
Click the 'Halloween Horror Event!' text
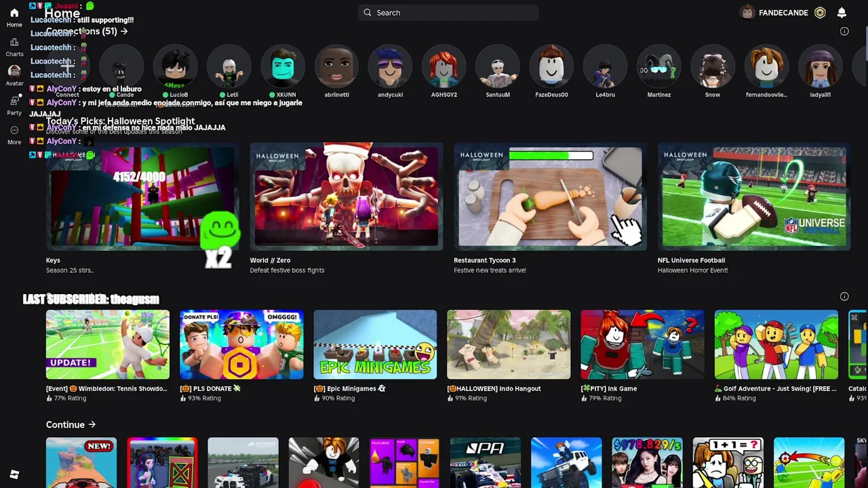click(x=692, y=270)
